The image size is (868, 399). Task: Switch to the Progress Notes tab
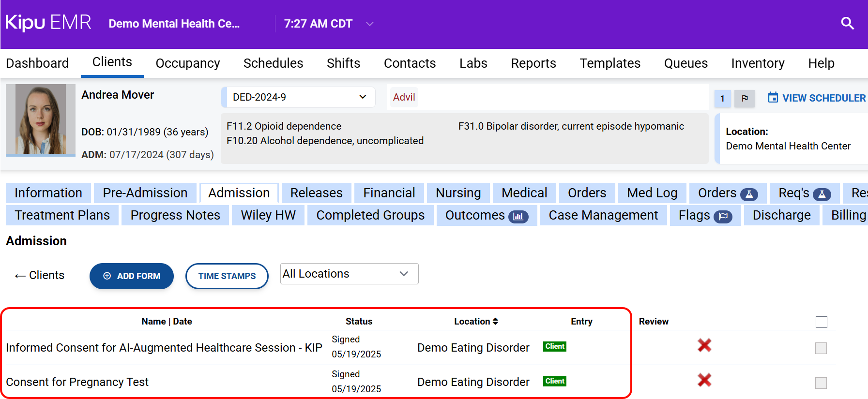tap(175, 215)
